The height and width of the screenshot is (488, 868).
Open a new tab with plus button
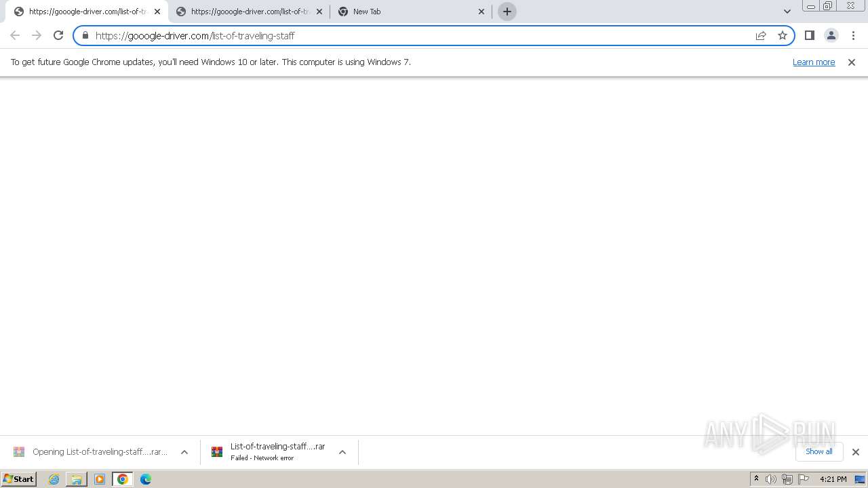507,12
